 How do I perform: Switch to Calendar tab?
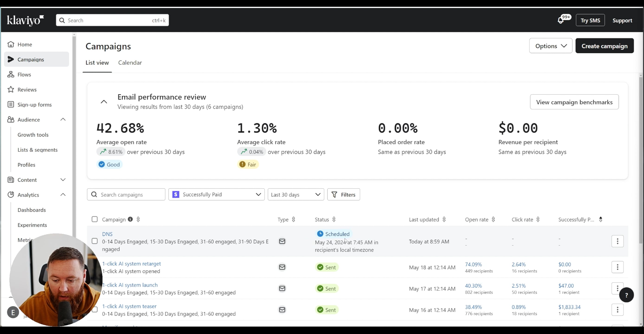pos(130,62)
